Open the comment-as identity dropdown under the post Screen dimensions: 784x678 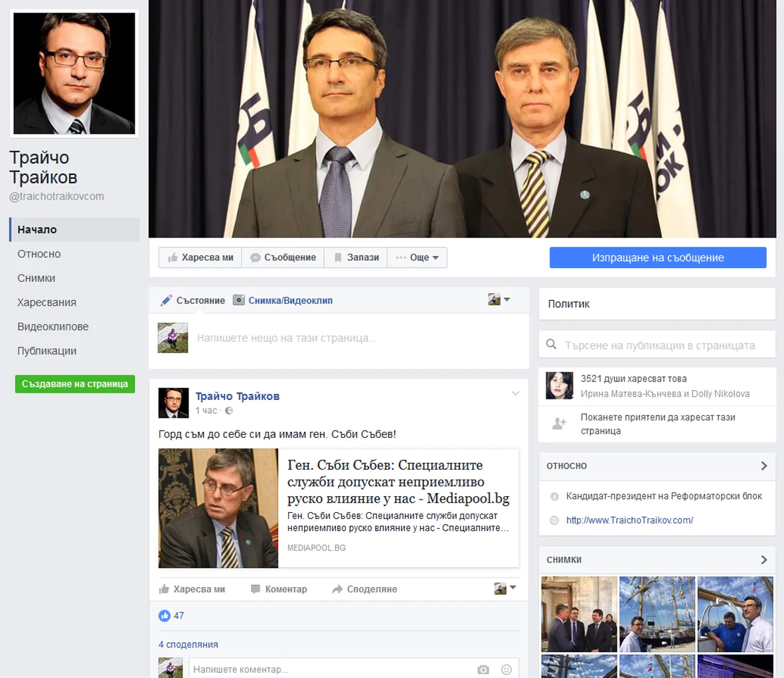[x=505, y=588]
